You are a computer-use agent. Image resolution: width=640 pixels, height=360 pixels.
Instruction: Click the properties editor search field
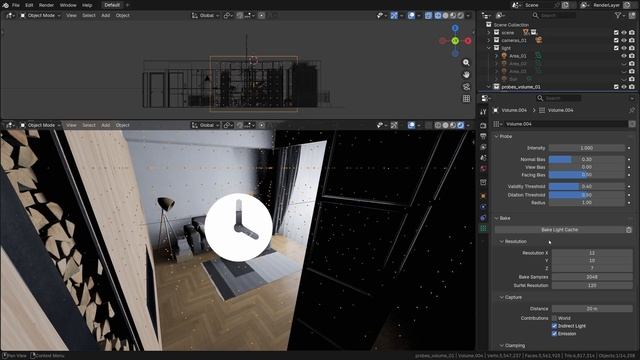558,98
